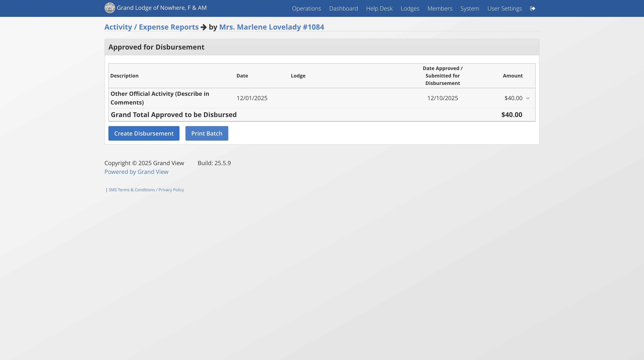Click the Copyright © 2025 Grand View text
The height and width of the screenshot is (360, 644).
tap(144, 163)
